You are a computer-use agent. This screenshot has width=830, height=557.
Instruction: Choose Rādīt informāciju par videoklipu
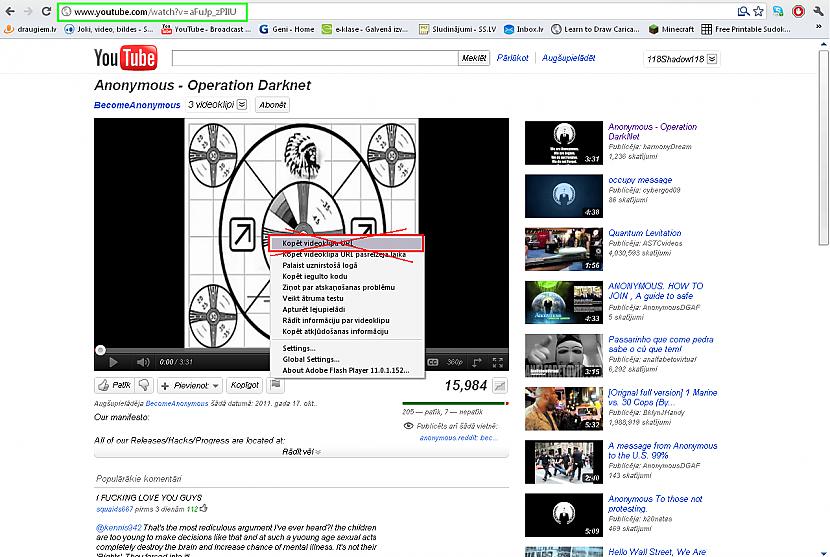tap(346, 321)
